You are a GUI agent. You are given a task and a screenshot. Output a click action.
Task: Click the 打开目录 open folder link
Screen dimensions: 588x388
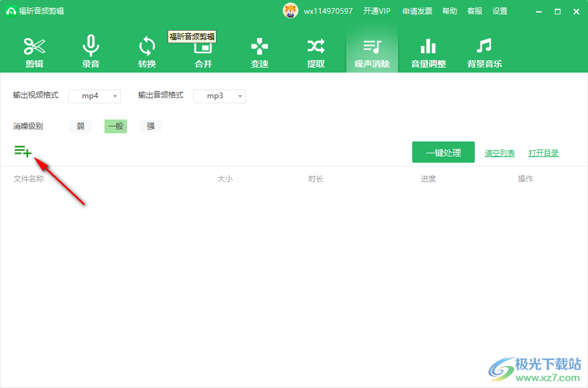(x=544, y=153)
